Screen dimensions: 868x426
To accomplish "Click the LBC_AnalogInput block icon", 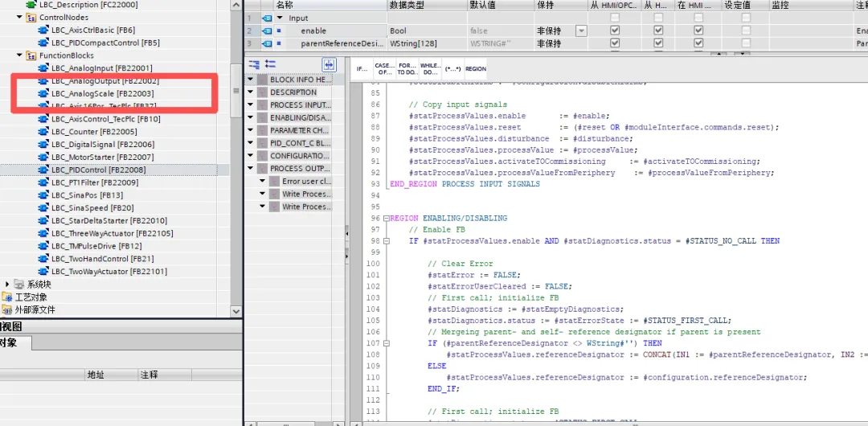I will point(43,68).
